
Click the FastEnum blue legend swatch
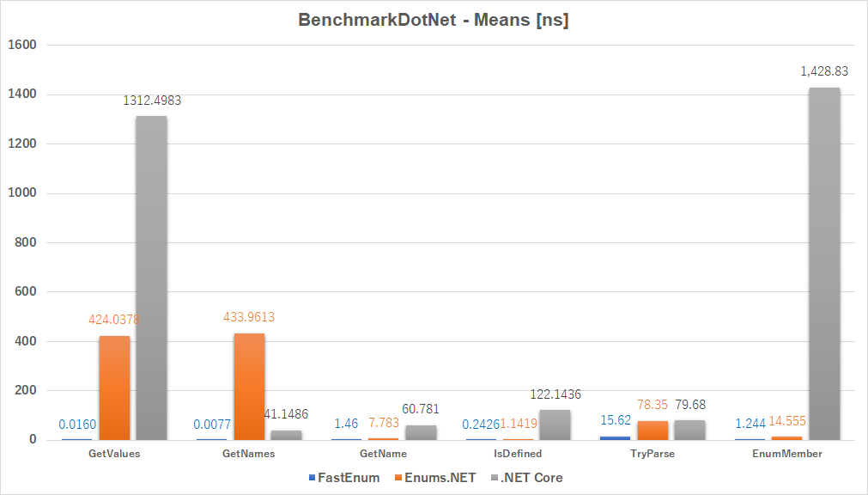pyautogui.click(x=313, y=478)
